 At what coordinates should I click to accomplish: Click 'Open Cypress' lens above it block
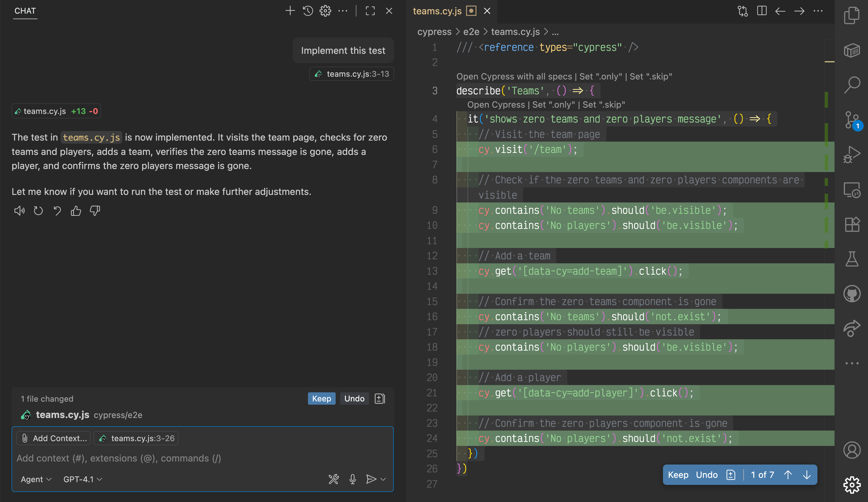click(496, 105)
